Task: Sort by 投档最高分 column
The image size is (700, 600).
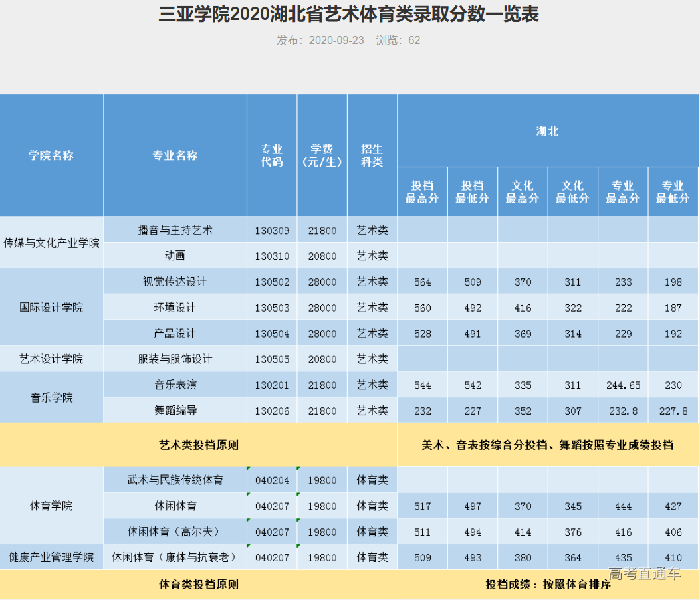Action: click(x=421, y=191)
